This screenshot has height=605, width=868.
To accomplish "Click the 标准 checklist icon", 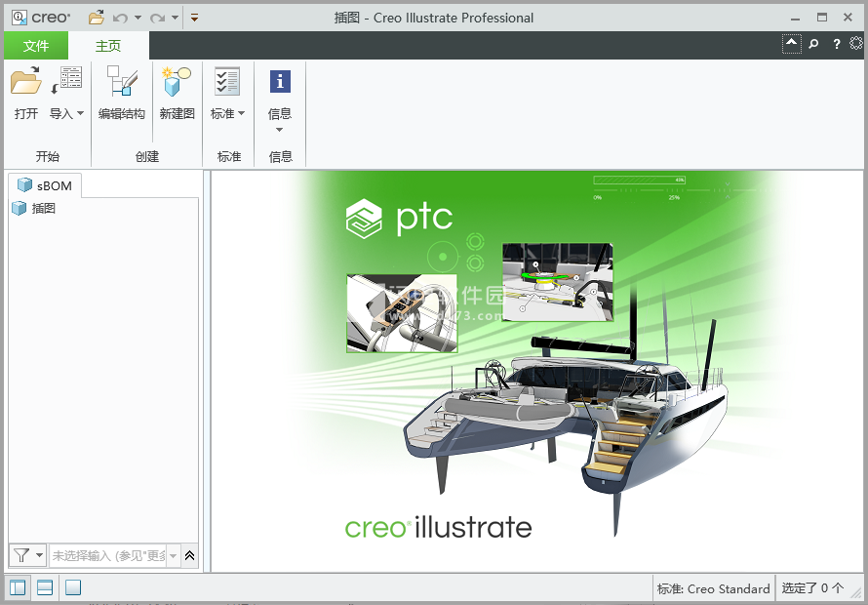I will [x=227, y=81].
